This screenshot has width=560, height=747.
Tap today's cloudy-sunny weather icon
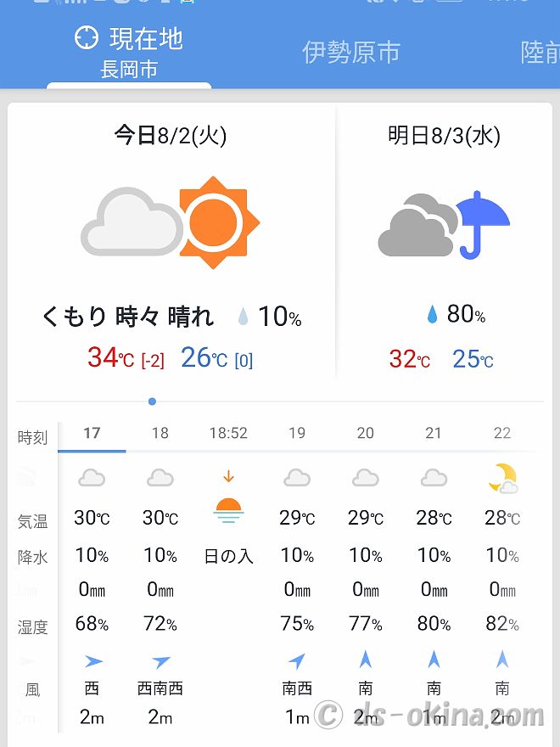[170, 222]
